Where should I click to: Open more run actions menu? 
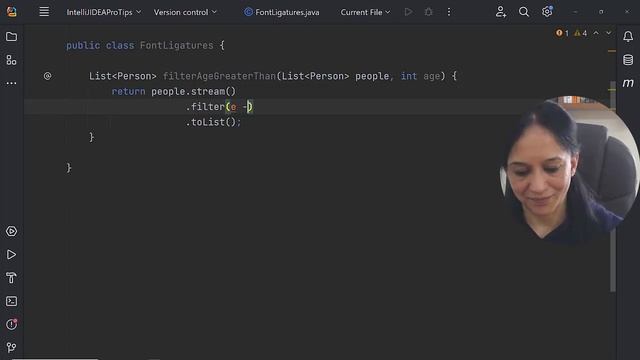tap(449, 12)
